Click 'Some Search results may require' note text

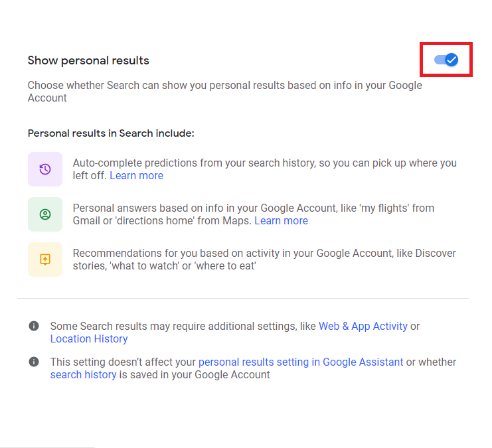[184, 327]
